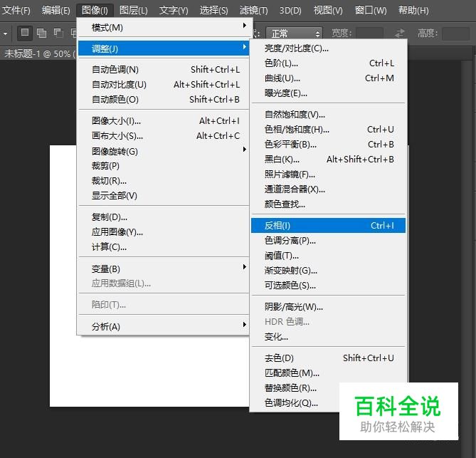Open 应用图像(Y) dialog
Image resolution: width=476 pixels, height=458 pixels.
coord(164,232)
